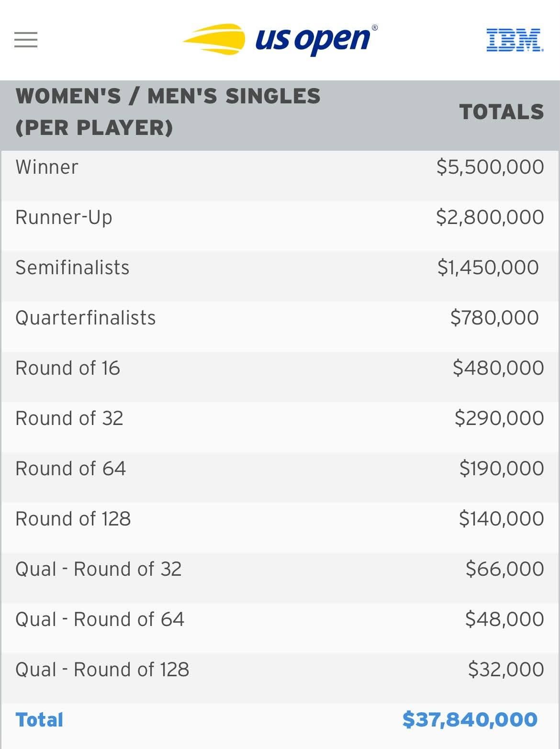Viewport: 560px width, 749px height.
Task: Tap the US Open logo
Action: (280, 39)
